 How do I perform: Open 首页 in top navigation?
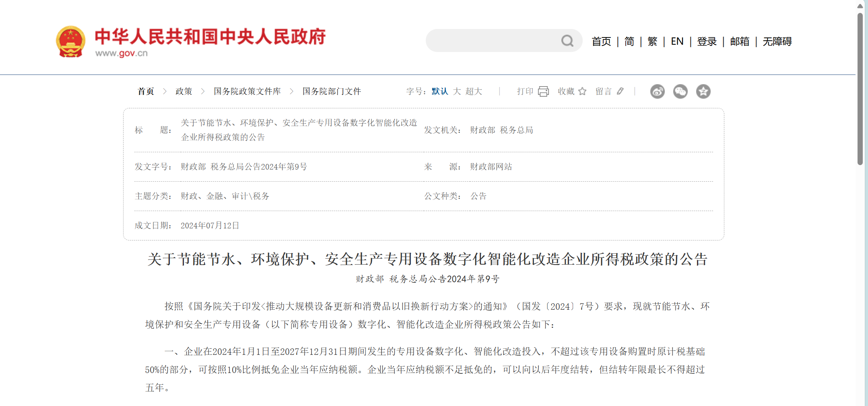tap(601, 41)
